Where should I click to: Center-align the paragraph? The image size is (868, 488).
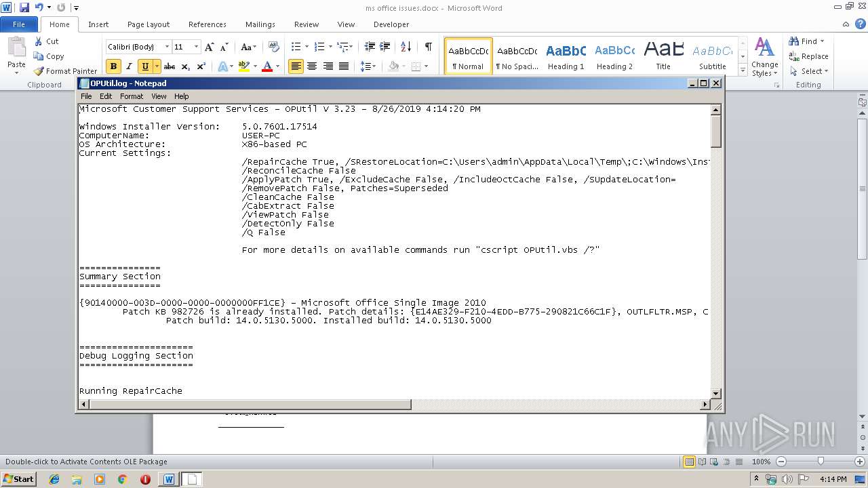[x=312, y=66]
